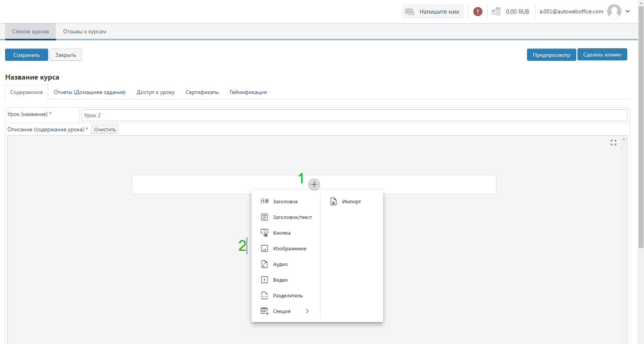The image size is (644, 344).
Task: Choose the Кнопка button block icon
Action: [x=264, y=233]
